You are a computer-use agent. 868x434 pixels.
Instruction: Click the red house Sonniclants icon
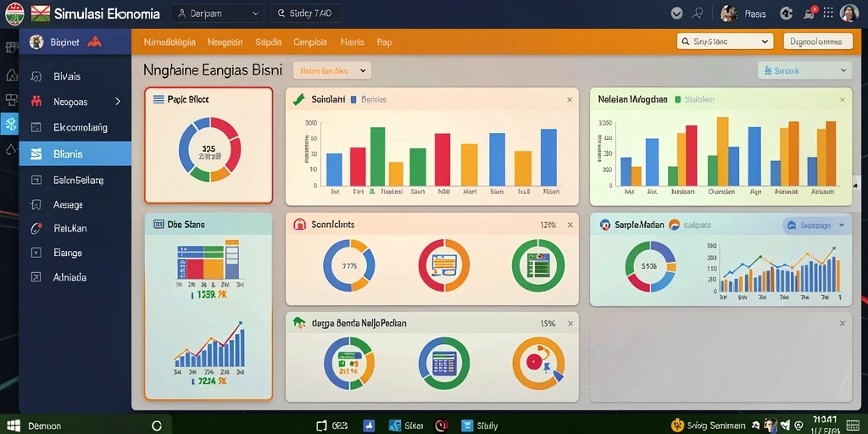[x=299, y=225]
